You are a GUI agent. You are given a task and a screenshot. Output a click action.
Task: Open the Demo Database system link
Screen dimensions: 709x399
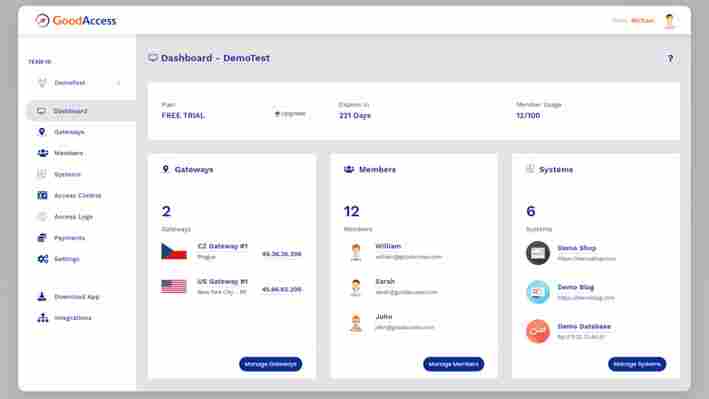584,326
